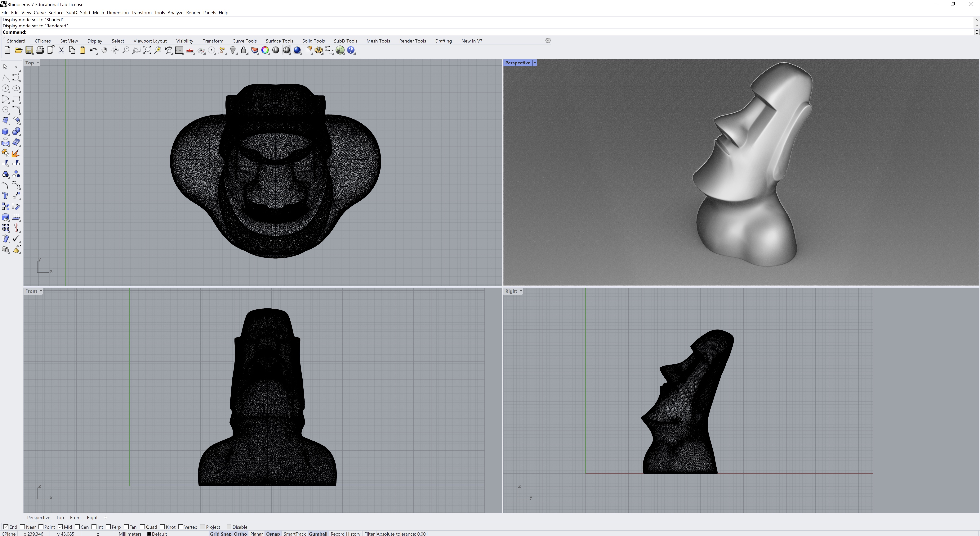
Task: Enable the Quad osnap checkbox
Action: click(x=142, y=527)
